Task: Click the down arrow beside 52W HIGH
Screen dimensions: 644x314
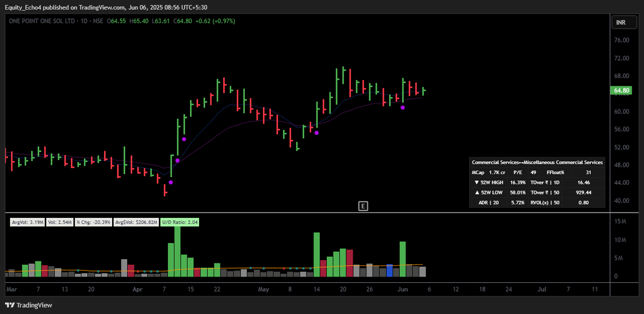Action: [x=477, y=182]
